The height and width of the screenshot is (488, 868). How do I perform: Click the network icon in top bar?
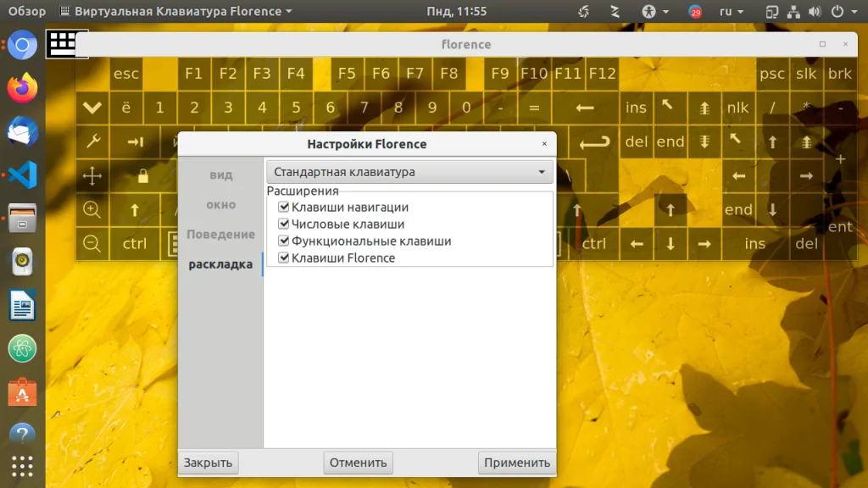click(793, 11)
